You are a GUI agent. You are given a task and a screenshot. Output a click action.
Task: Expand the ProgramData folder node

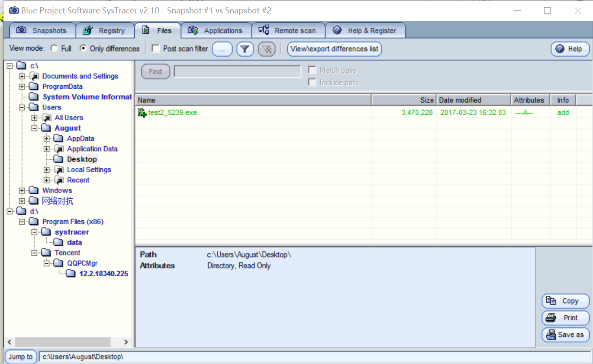pyautogui.click(x=22, y=87)
